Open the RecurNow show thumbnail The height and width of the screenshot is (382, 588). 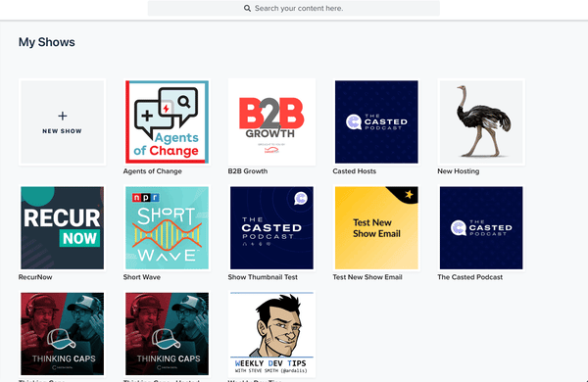click(x=63, y=228)
